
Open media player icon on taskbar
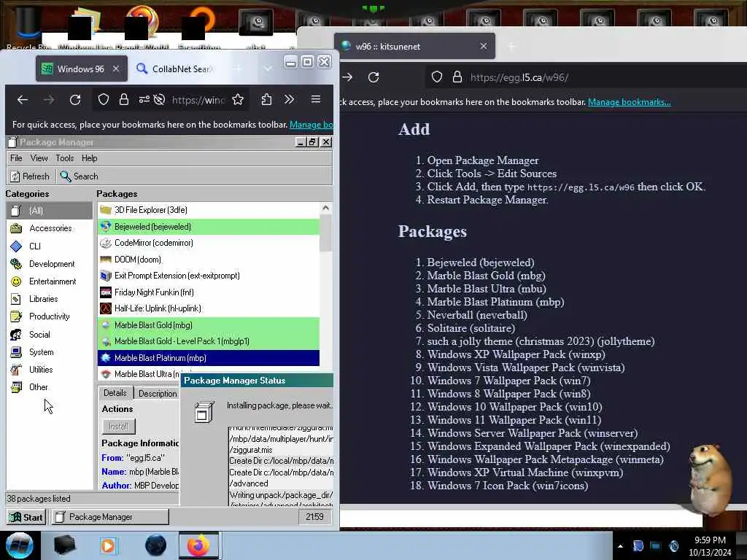108,545
